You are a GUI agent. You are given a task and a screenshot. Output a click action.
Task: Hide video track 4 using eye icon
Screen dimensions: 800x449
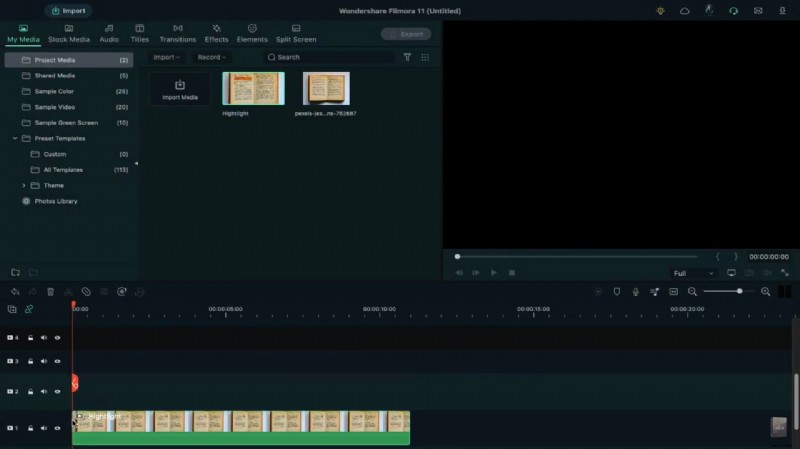(57, 338)
